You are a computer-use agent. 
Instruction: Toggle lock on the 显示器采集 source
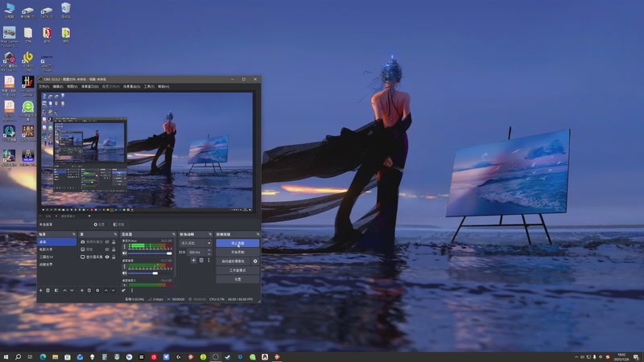[x=114, y=257]
